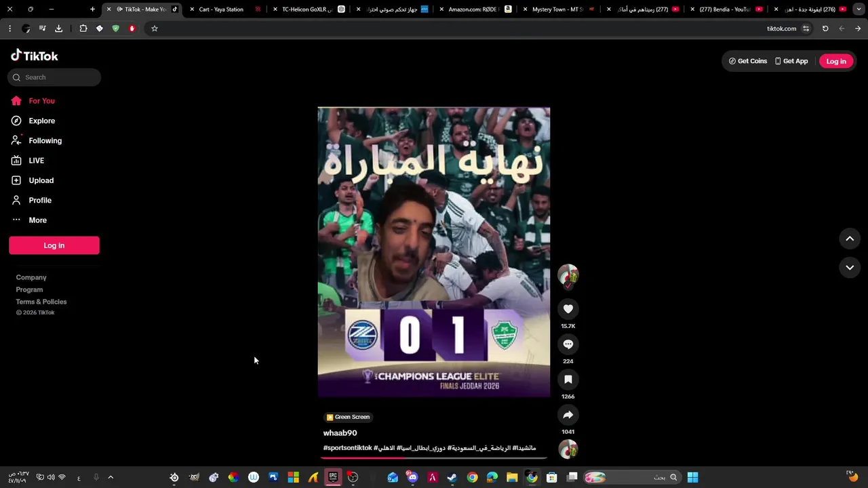868x488 pixels.
Task: Go to the next video with down chevron
Action: 850,268
